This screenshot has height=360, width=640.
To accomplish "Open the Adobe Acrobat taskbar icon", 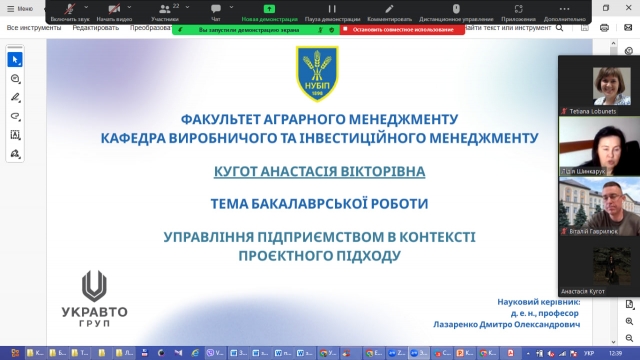I will (x=510, y=353).
